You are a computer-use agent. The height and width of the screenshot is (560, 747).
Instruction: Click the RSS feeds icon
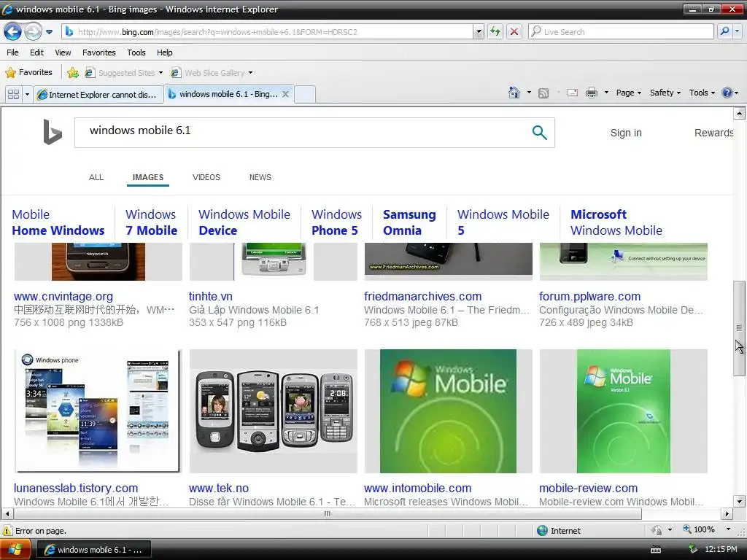pyautogui.click(x=543, y=93)
